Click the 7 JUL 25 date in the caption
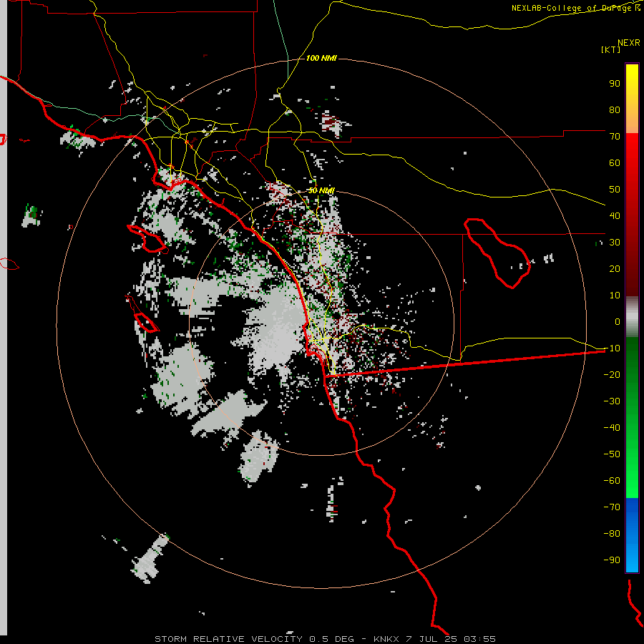Screen dimensions: 644x644 pos(431,639)
